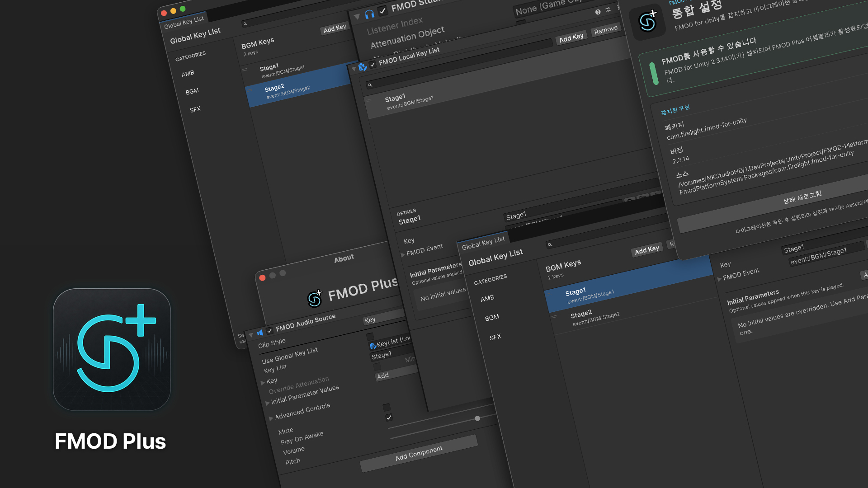868x488 pixels.
Task: Expand Initial Parameter Values foldout
Action: [x=267, y=403]
